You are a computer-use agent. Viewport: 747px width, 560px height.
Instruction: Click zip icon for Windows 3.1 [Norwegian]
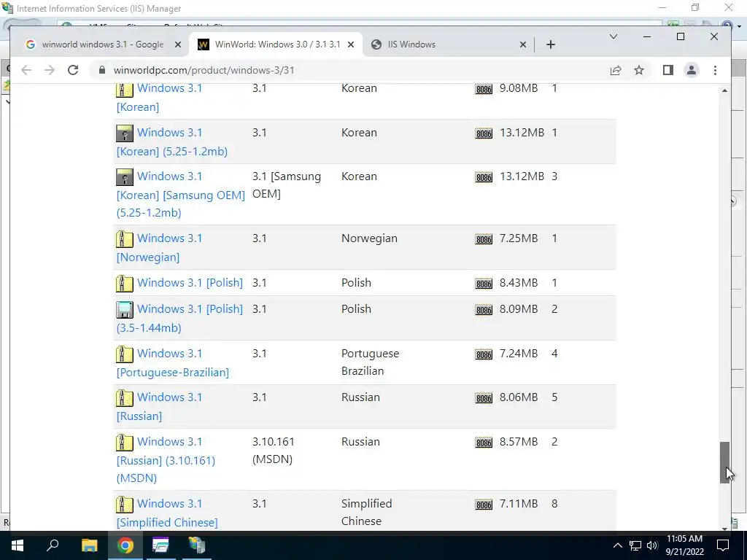[x=124, y=239]
